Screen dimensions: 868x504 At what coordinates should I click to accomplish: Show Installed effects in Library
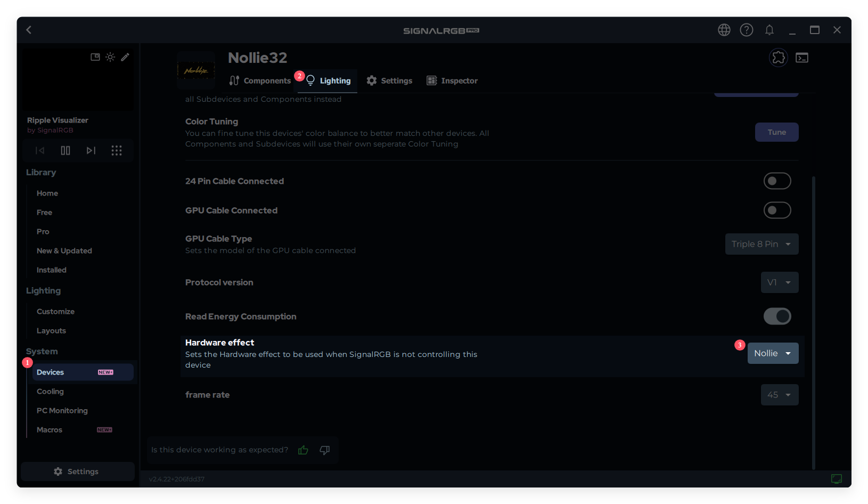pyautogui.click(x=52, y=270)
